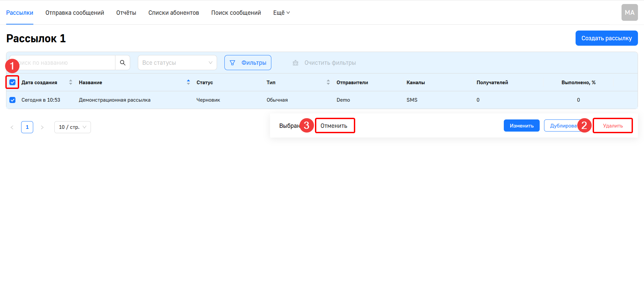The image size is (644, 306).
Task: Open the Списки абонентов tab
Action: click(173, 13)
